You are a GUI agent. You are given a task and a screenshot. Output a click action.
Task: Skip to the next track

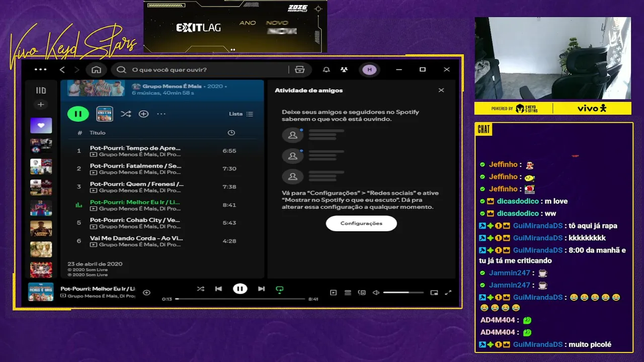click(x=261, y=289)
